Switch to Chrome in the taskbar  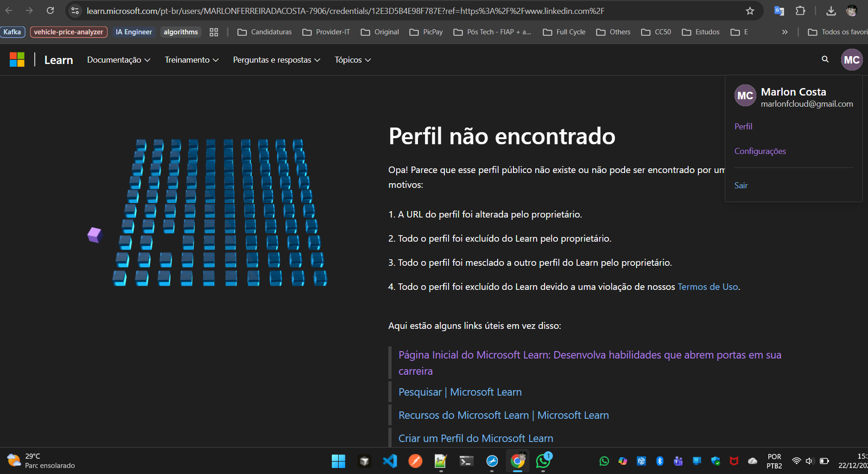518,461
